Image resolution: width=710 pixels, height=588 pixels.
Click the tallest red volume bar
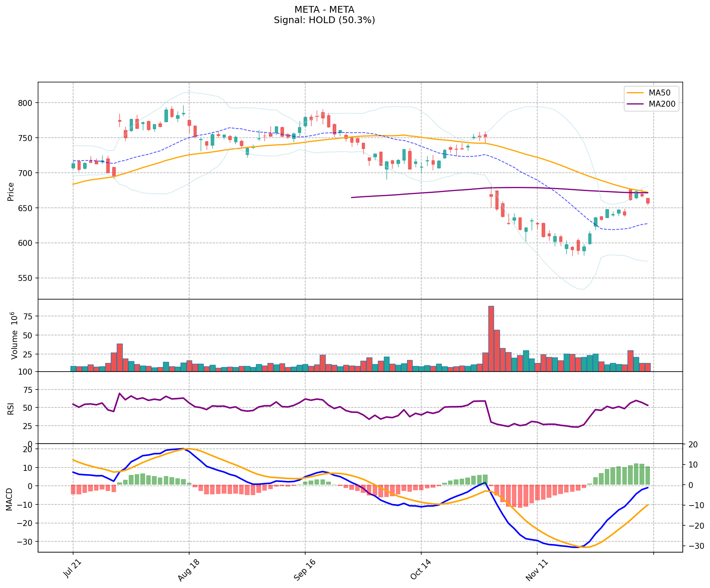(x=491, y=338)
